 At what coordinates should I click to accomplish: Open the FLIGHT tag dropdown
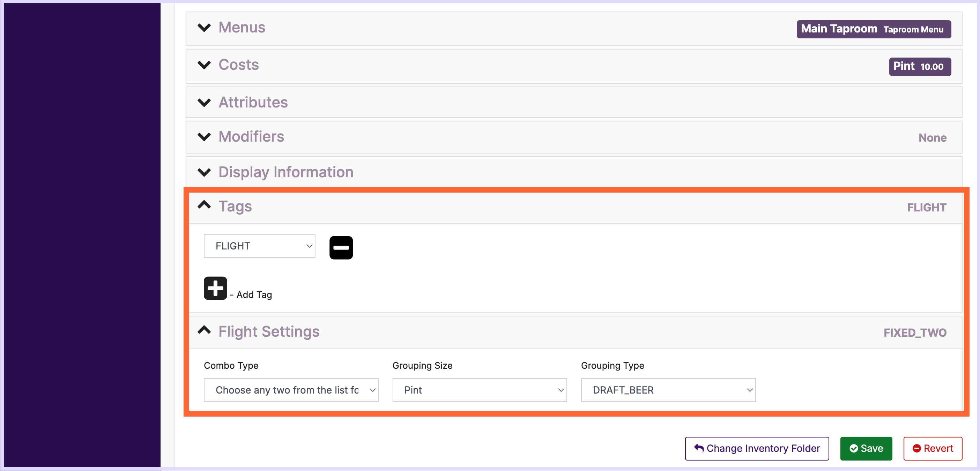click(259, 246)
